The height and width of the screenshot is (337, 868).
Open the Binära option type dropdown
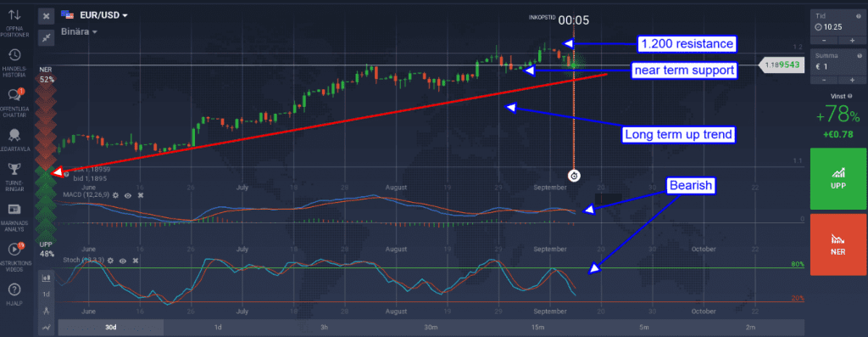(x=78, y=31)
